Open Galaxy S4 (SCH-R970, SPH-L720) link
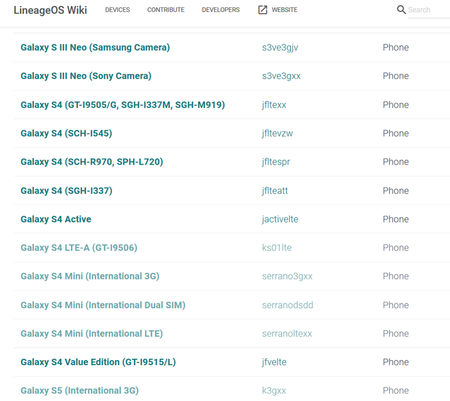Viewport: 450px width, 401px height. pyautogui.click(x=92, y=162)
